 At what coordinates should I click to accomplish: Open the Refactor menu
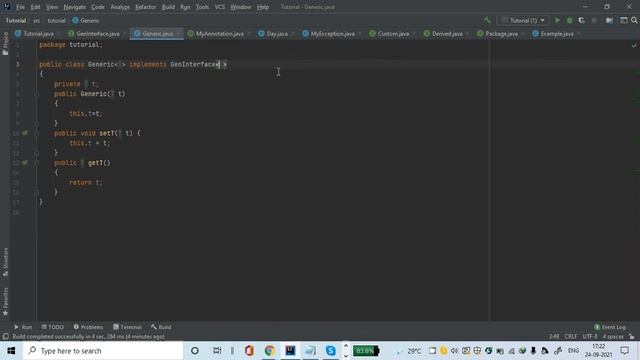145,7
